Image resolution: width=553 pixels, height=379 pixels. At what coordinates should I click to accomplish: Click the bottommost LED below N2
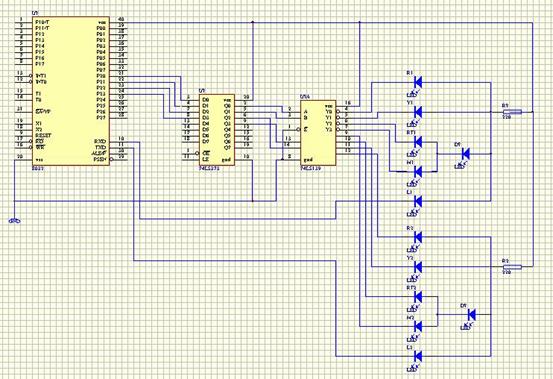418,356
